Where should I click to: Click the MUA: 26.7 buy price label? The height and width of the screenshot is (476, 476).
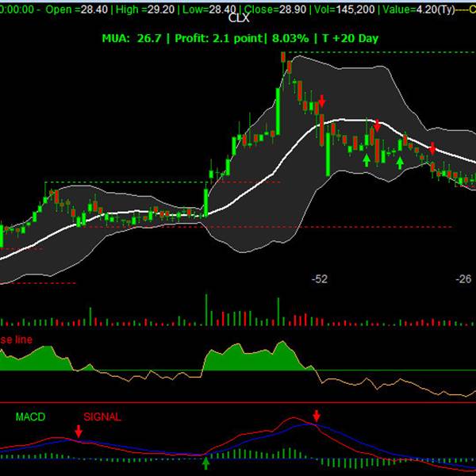click(132, 39)
